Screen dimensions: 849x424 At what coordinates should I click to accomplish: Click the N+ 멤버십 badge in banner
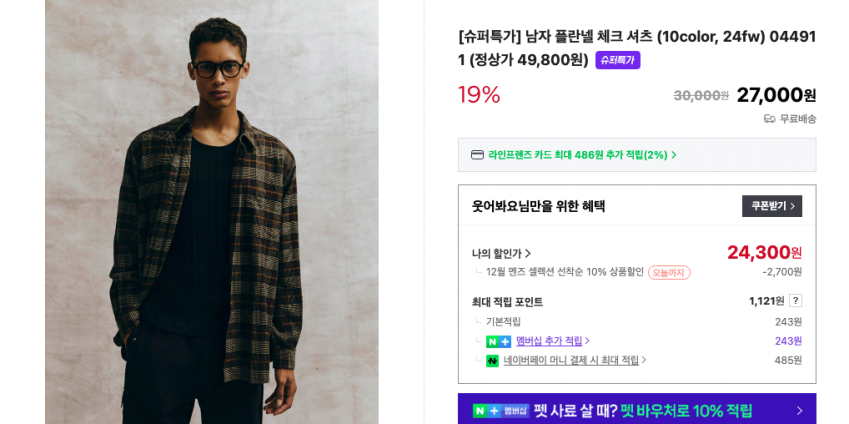(x=501, y=411)
